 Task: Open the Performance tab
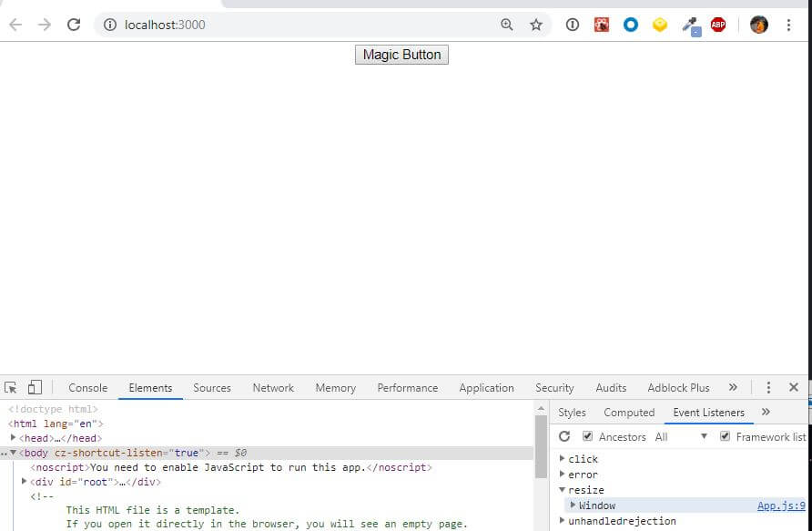tap(408, 387)
